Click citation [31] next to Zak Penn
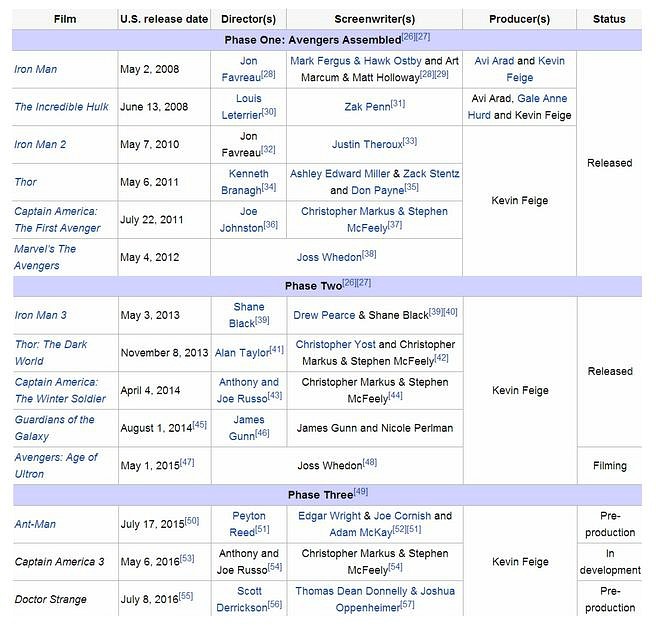This screenshot has width=656, height=625. [398, 103]
